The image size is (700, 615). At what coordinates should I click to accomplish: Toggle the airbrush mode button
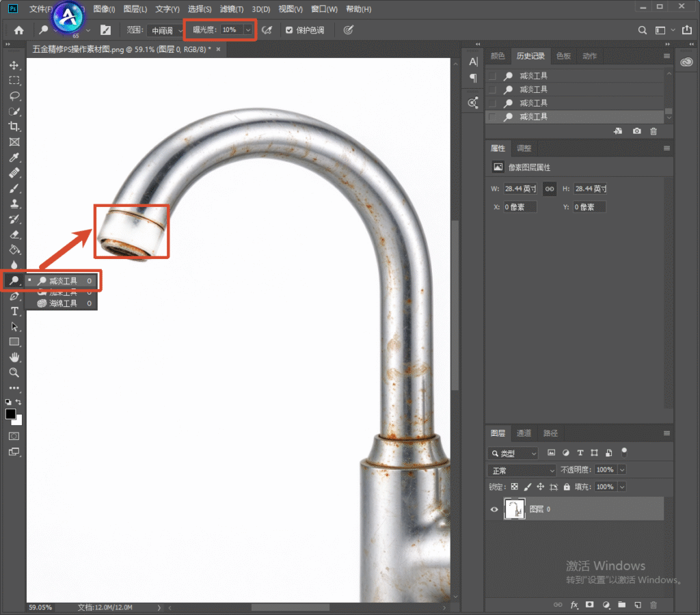[x=267, y=30]
